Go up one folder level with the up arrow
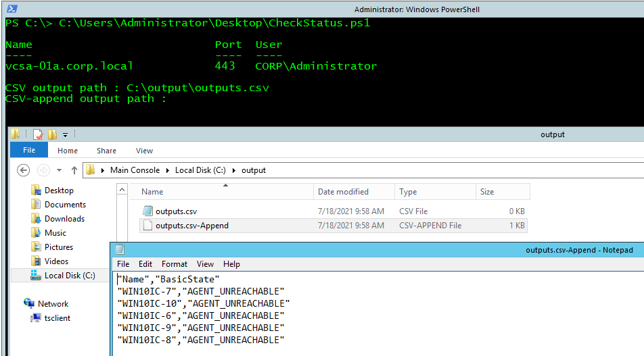644x356 pixels. (x=74, y=170)
